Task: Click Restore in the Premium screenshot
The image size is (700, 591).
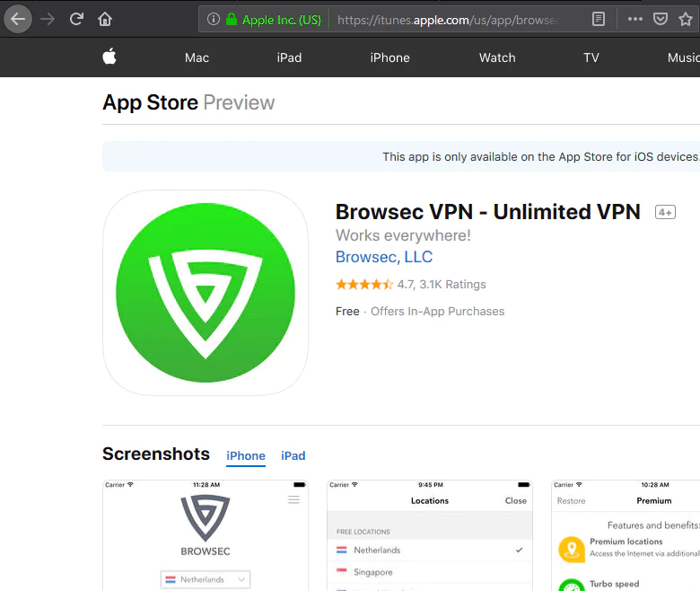Action: (571, 501)
